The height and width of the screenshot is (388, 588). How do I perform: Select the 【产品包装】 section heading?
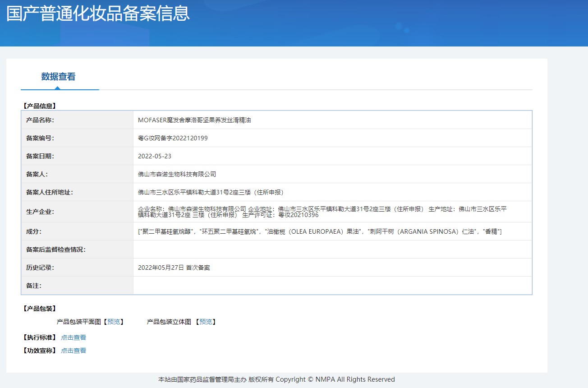pos(40,309)
